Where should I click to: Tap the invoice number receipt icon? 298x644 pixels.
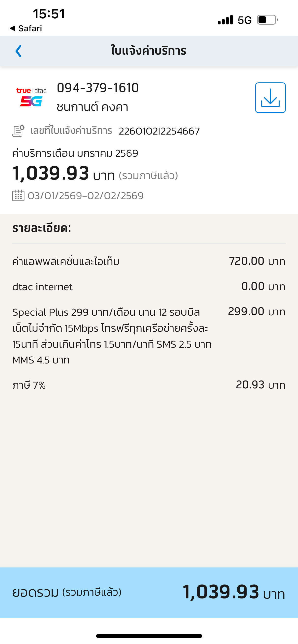coord(18,131)
